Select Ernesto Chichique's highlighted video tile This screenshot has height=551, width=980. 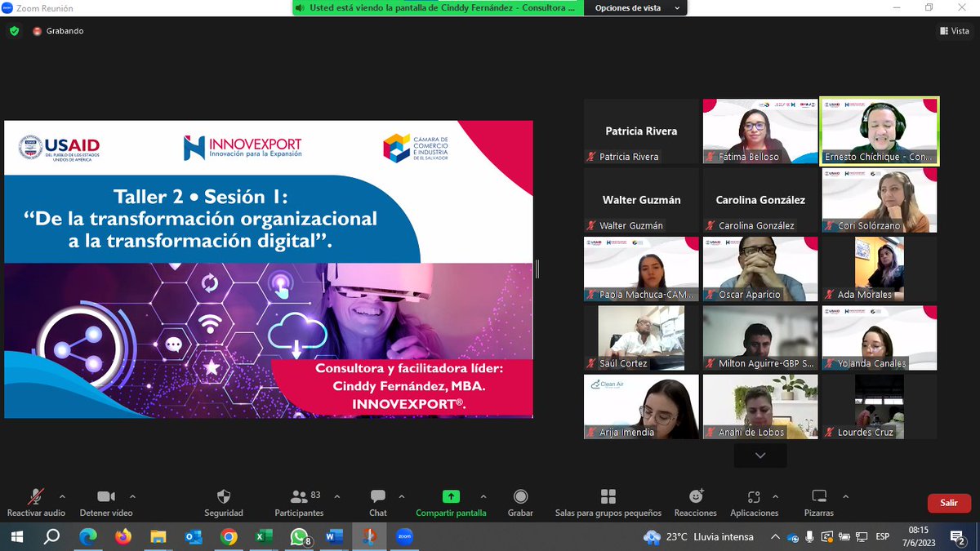pyautogui.click(x=880, y=131)
